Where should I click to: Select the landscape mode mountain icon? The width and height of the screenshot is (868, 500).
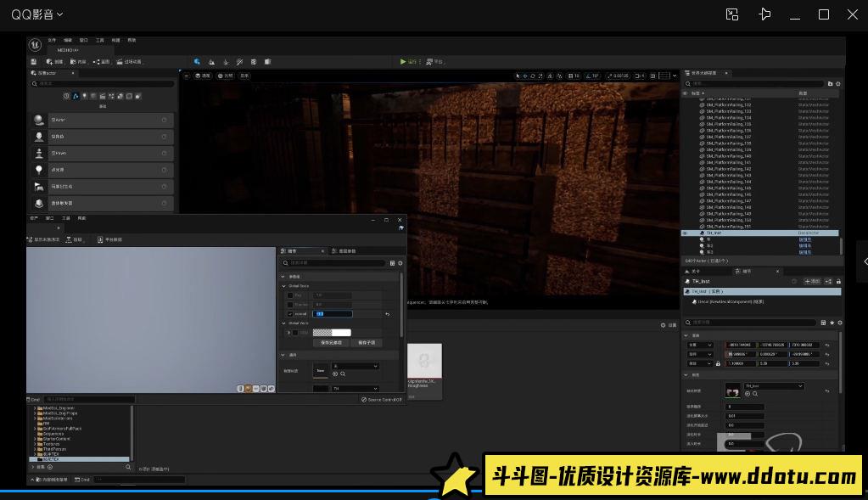point(211,61)
